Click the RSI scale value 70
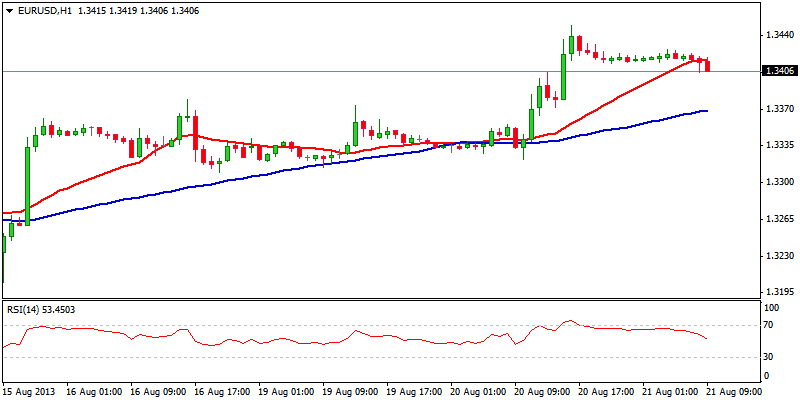 [x=770, y=324]
